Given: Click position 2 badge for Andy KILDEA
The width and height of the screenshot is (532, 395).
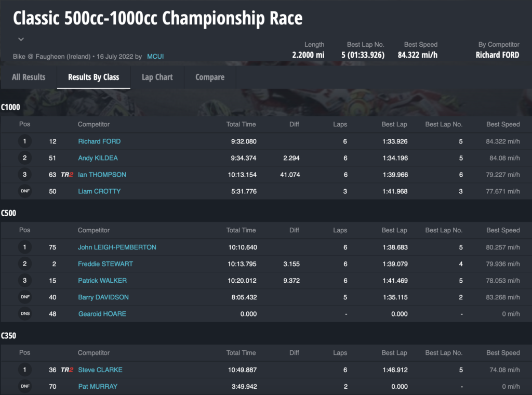Looking at the screenshot, I should (25, 158).
